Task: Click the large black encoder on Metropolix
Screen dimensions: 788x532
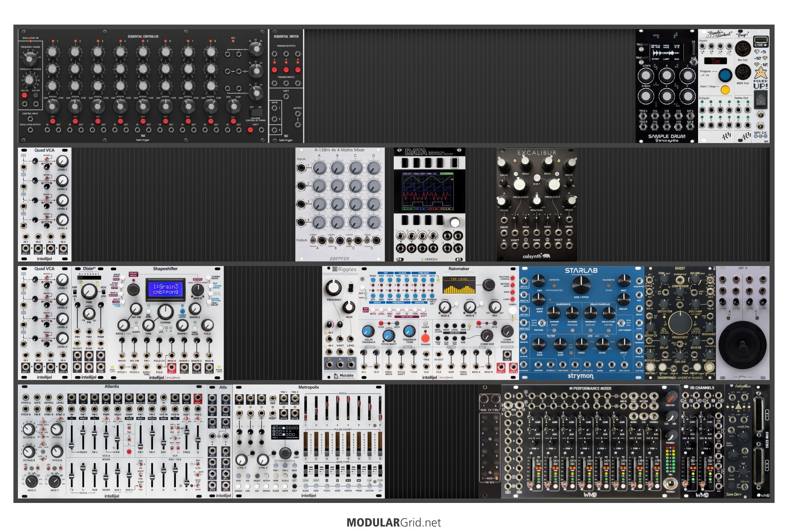Action: (285, 453)
